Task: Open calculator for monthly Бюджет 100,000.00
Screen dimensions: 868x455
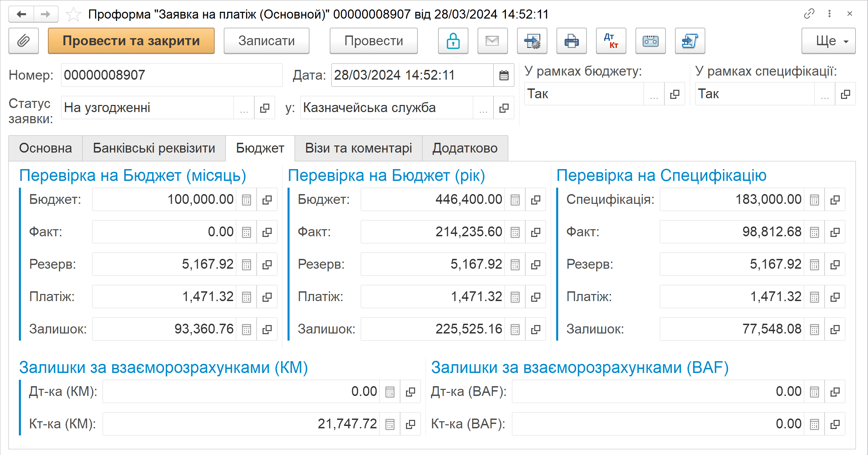Action: click(246, 199)
